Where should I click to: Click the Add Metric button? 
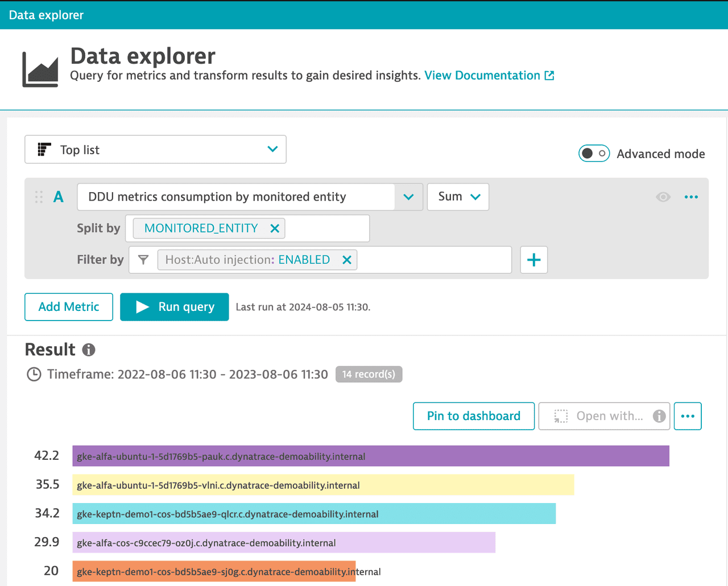(69, 307)
